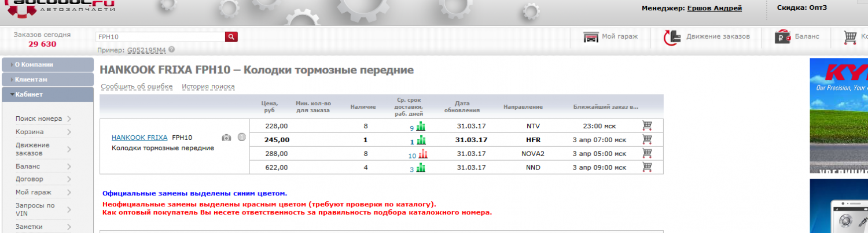
Task: Select the price 622,00 cell
Action: (277, 167)
